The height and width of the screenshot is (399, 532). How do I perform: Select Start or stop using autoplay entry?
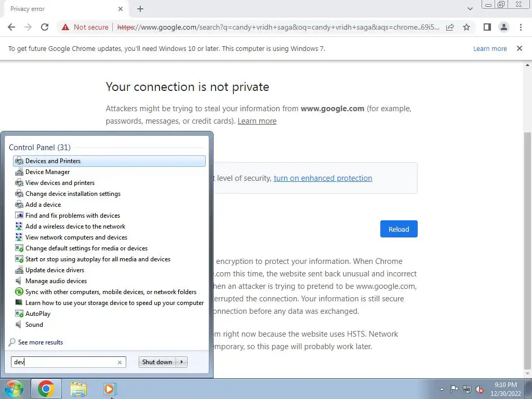pos(109,259)
